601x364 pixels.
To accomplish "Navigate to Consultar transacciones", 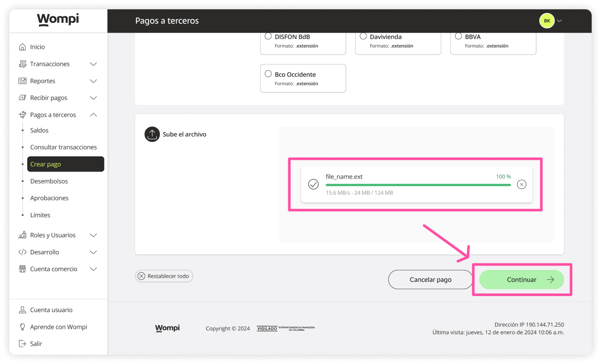I will pos(63,147).
